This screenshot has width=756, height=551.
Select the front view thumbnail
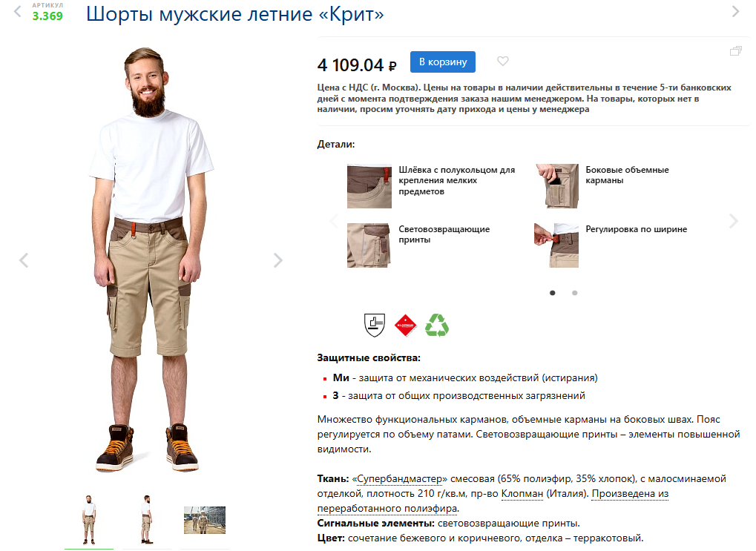click(x=89, y=520)
